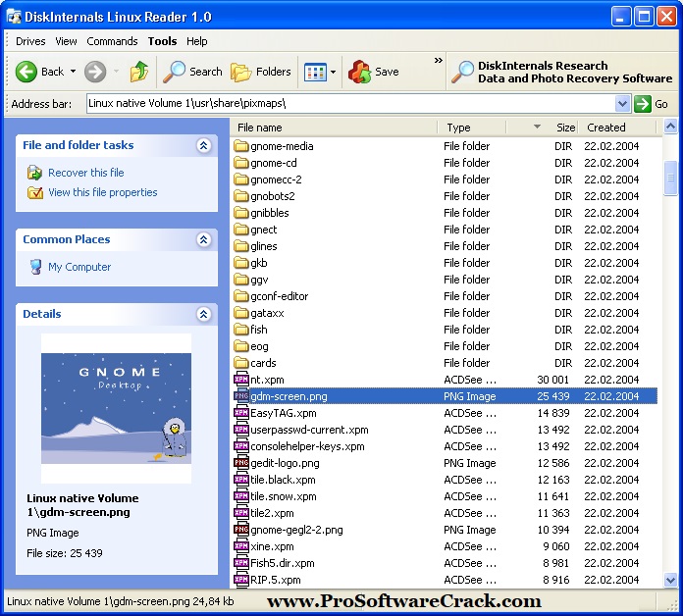Click the scrollbar down arrow
The width and height of the screenshot is (683, 616).
(670, 580)
